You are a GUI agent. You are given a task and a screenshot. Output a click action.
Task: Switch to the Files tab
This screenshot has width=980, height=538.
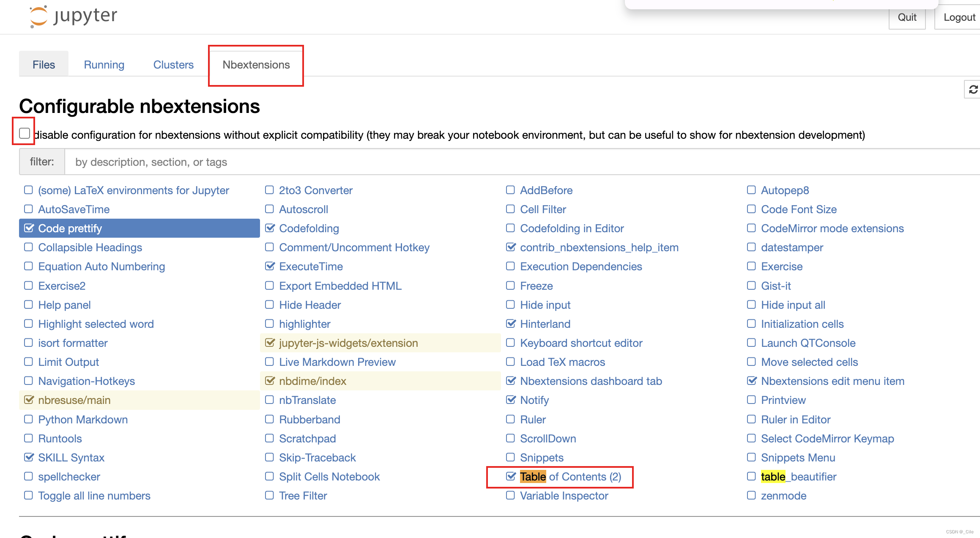point(44,64)
